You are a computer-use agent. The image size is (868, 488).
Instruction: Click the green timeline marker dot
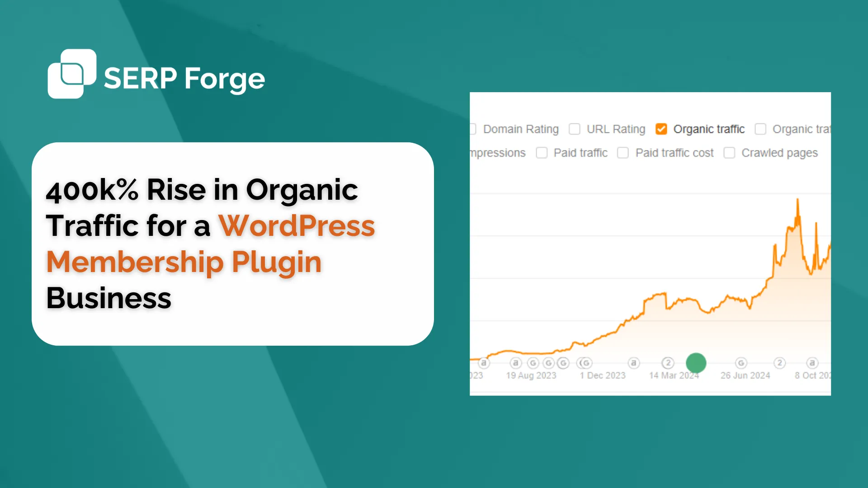[x=694, y=362]
